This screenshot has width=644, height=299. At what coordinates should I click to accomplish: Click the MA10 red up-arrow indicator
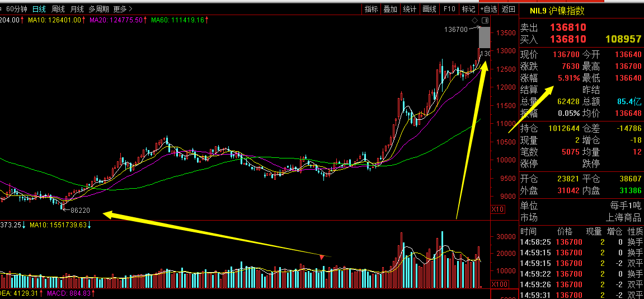coord(84,20)
